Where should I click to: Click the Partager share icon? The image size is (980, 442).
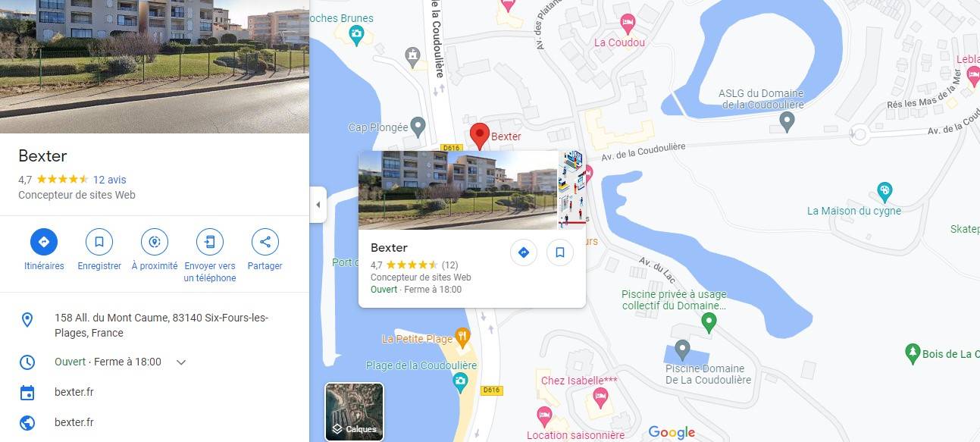(x=265, y=242)
